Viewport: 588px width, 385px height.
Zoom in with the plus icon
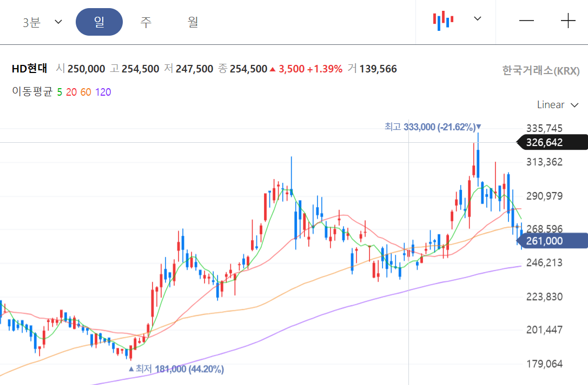coord(568,21)
